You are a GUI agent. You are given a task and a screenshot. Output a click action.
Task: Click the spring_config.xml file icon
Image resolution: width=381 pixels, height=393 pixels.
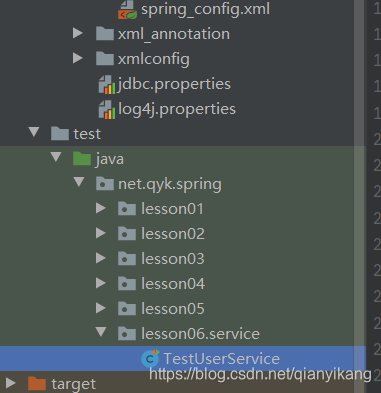pyautogui.click(x=127, y=9)
